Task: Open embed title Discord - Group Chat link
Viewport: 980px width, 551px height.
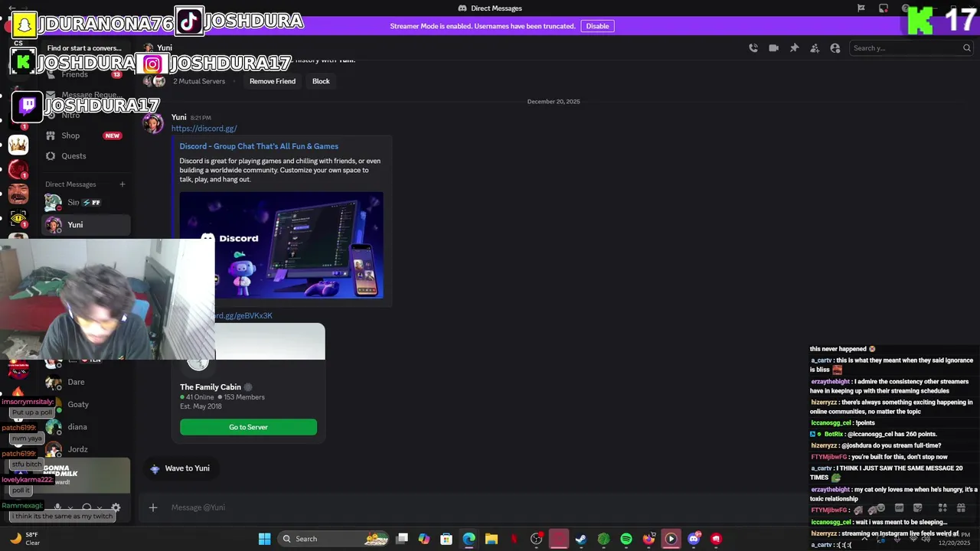Action: [x=259, y=146]
